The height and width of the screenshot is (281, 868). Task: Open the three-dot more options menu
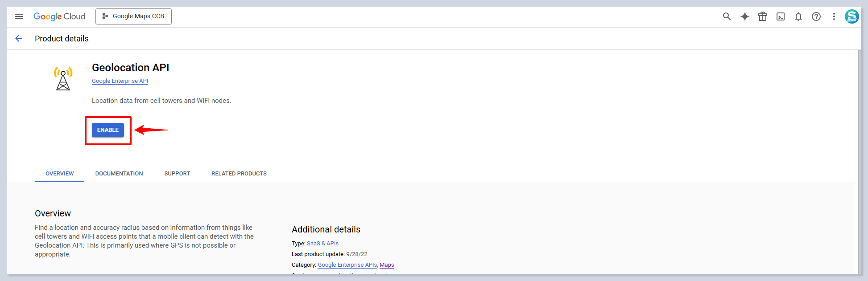(834, 16)
